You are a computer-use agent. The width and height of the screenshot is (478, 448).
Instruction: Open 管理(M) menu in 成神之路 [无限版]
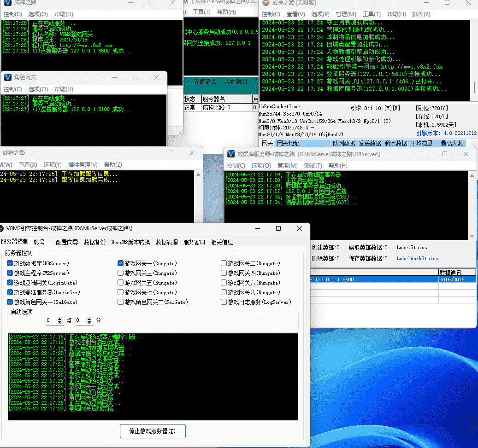point(346,14)
